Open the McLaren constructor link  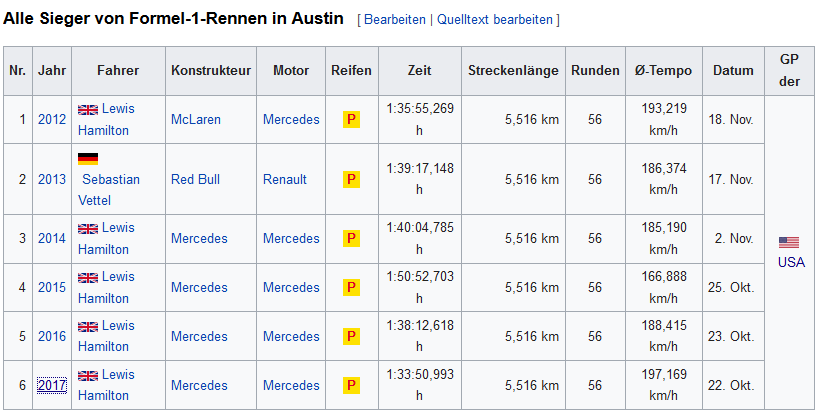pyautogui.click(x=196, y=120)
